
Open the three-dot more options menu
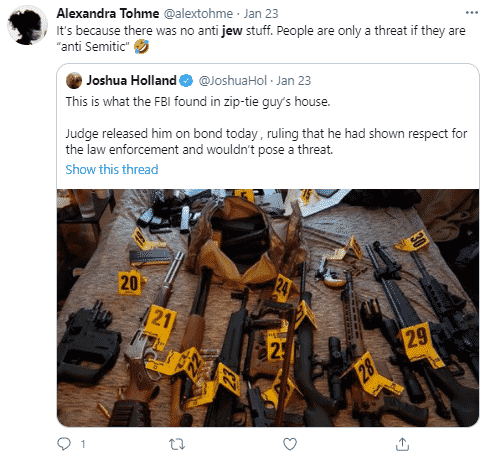point(472,13)
